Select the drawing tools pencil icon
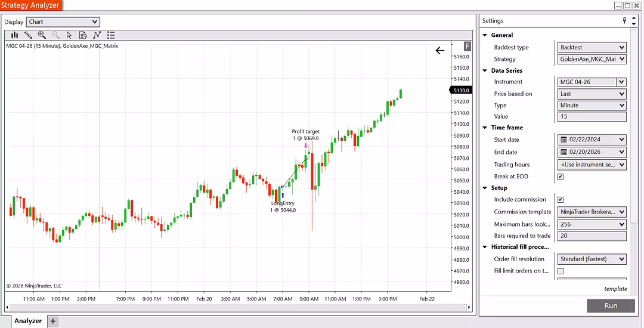 28,35
